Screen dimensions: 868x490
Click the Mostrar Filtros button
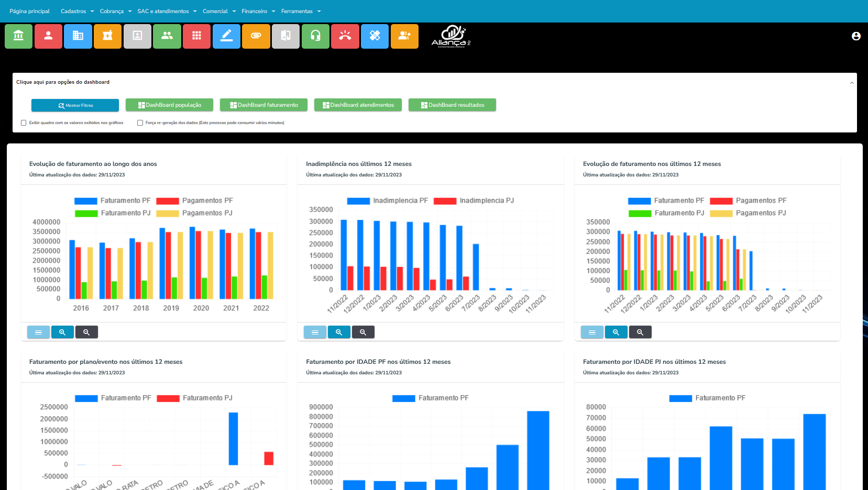75,105
